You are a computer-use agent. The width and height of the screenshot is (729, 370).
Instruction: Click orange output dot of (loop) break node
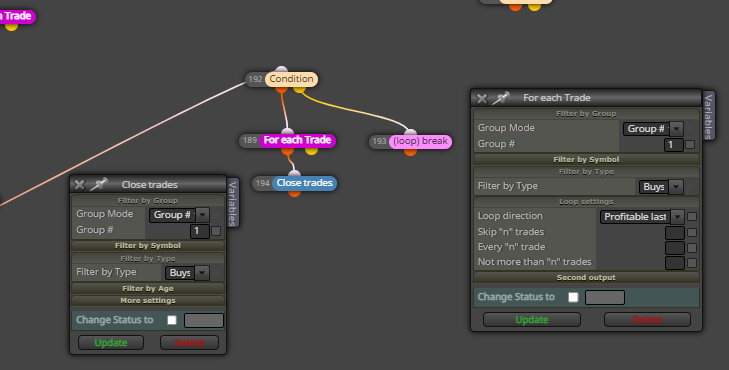tap(411, 151)
